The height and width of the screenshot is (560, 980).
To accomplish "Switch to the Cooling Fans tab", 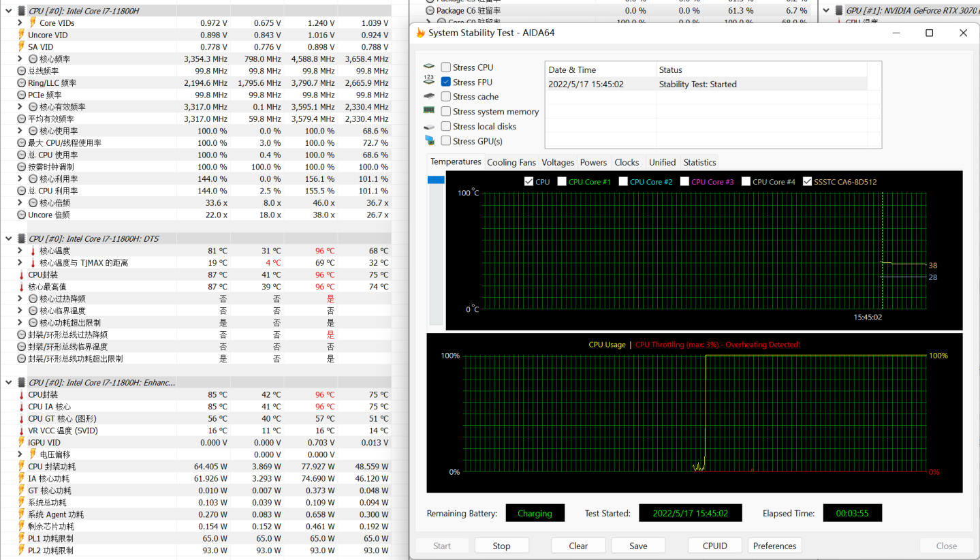I will coord(511,162).
